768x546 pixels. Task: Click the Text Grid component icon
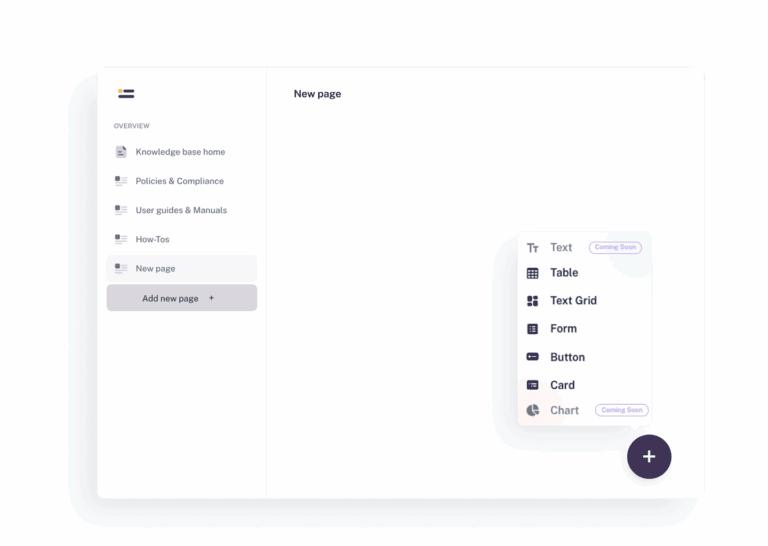[532, 301]
